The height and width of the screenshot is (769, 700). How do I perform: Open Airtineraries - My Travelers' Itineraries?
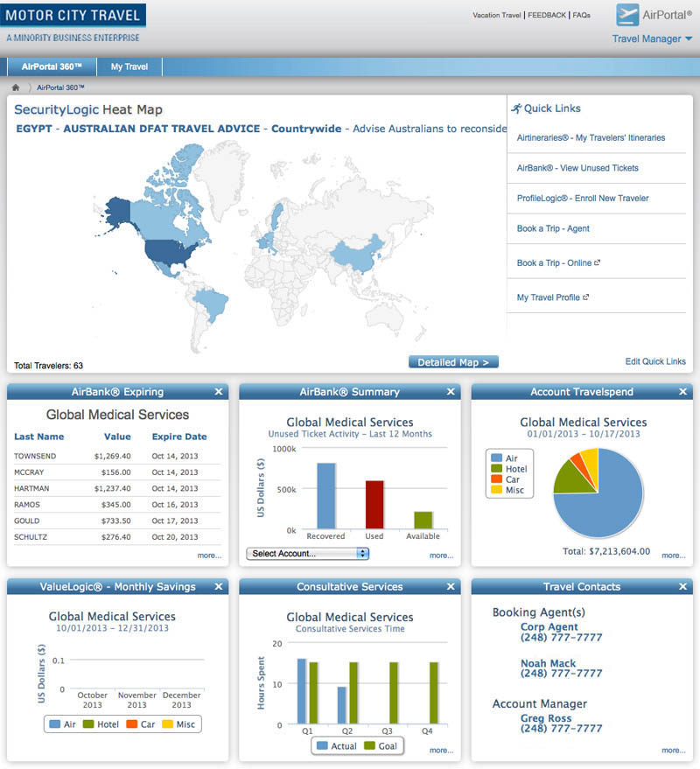[591, 138]
